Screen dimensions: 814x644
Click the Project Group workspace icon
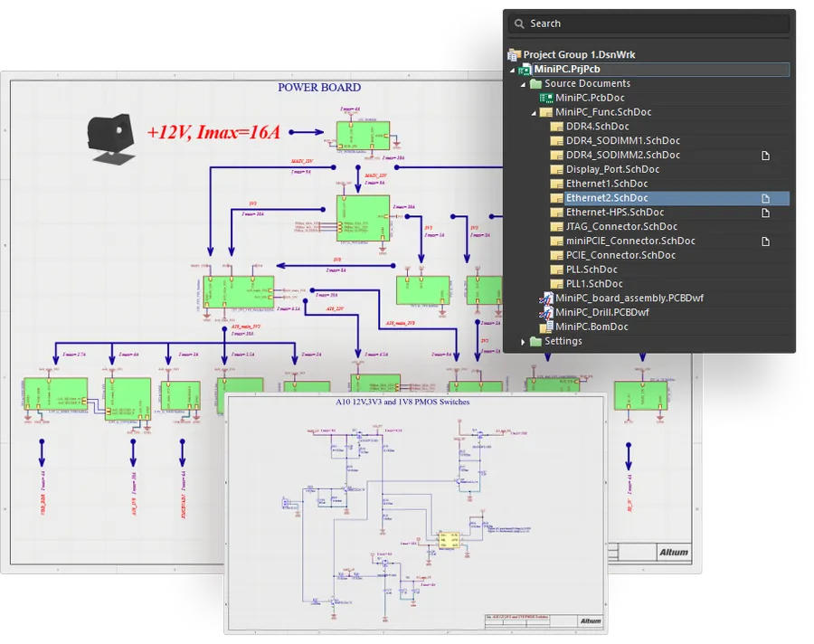click(x=514, y=54)
